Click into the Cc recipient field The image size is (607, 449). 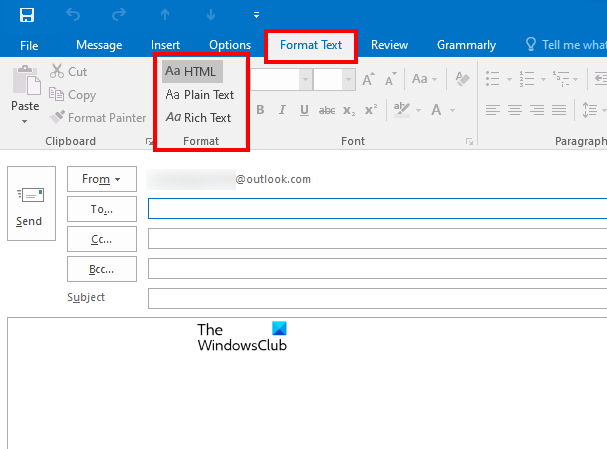pos(377,238)
